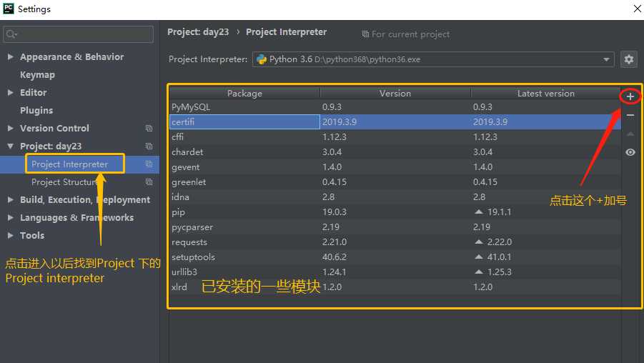Select the setuptools package row
The width and height of the screenshot is (644, 363).
(x=395, y=257)
